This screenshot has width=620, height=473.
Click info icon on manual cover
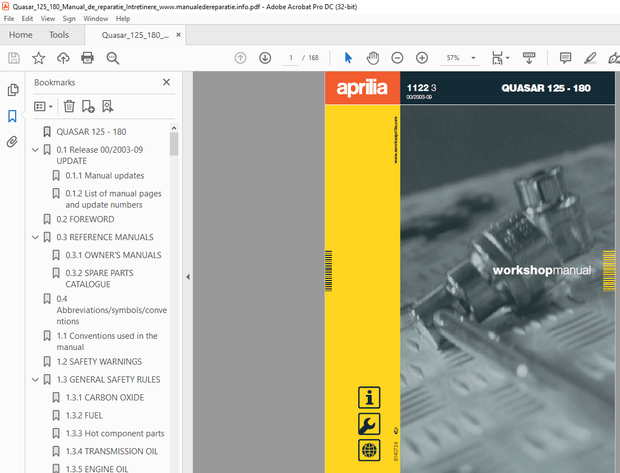tap(369, 397)
